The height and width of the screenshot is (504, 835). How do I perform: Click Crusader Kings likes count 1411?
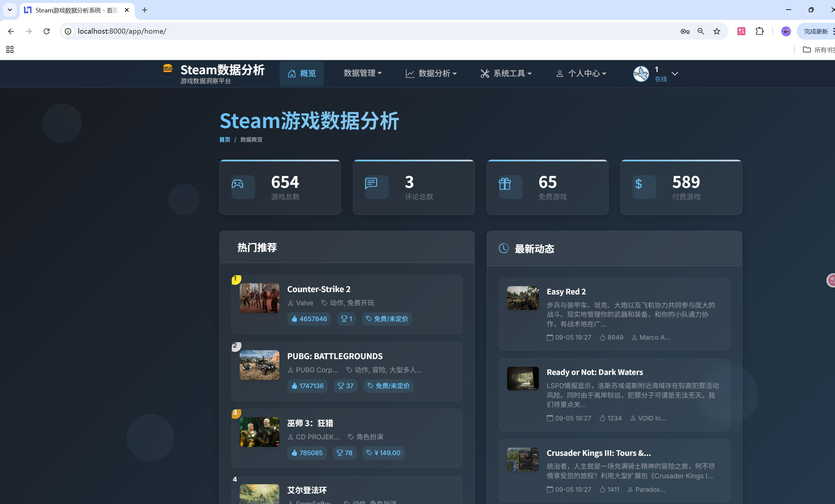point(609,490)
